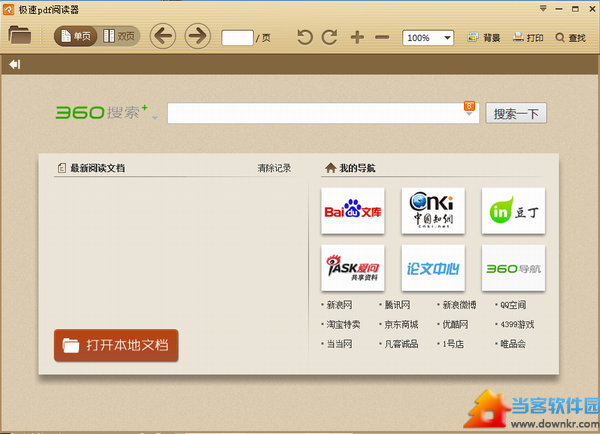Open the Find (查找) tool
This screenshot has width=600, height=434.
pos(571,38)
